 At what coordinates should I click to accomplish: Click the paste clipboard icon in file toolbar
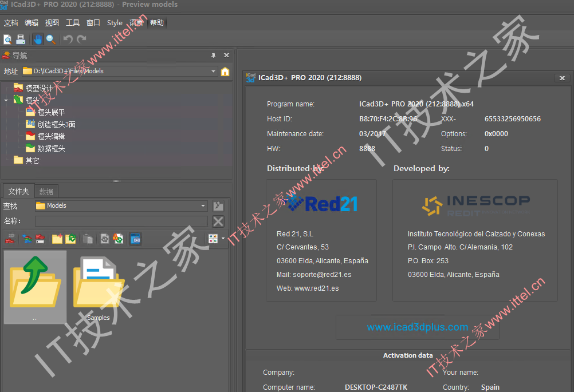(x=88, y=239)
